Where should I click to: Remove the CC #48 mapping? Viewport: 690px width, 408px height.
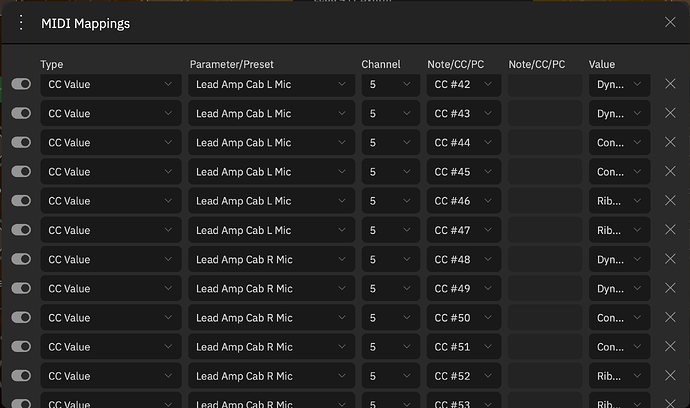pos(670,259)
